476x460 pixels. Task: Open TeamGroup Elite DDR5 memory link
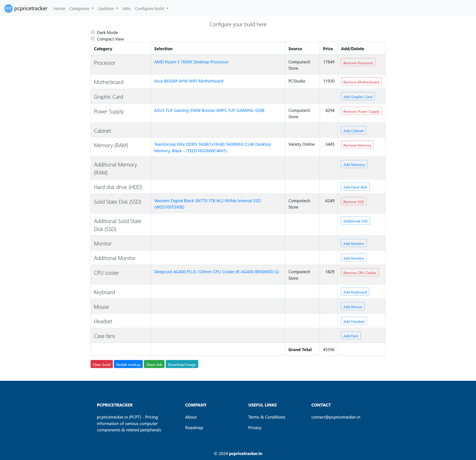(x=212, y=147)
